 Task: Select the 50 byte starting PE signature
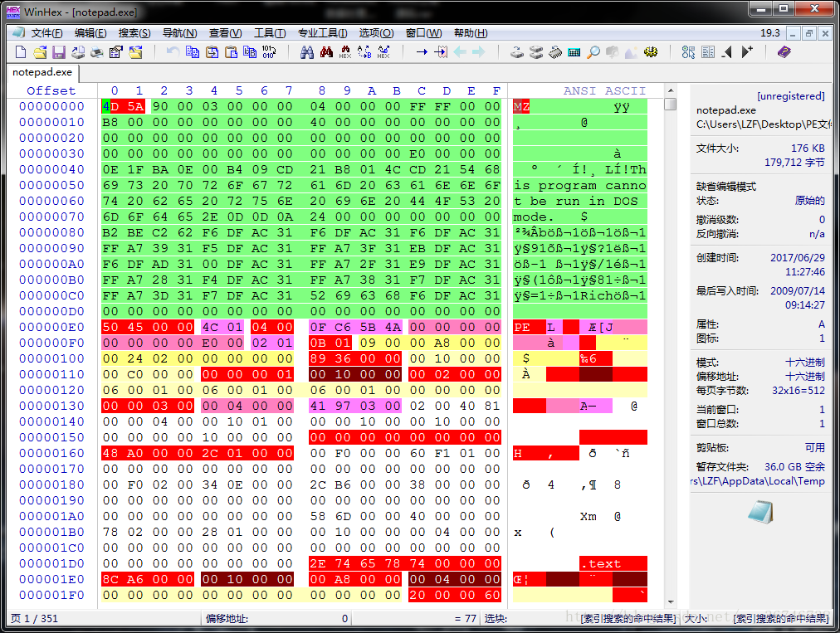[111, 327]
